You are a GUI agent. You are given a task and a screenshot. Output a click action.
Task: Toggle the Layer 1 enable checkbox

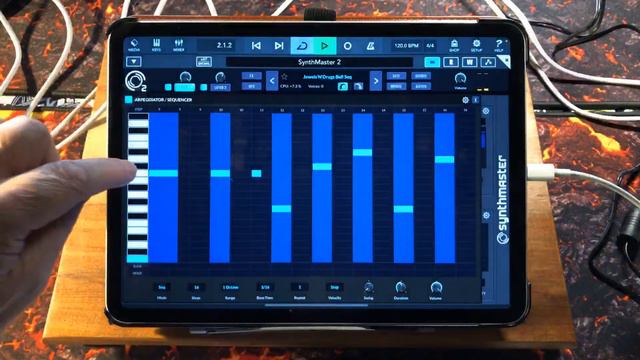(168, 87)
